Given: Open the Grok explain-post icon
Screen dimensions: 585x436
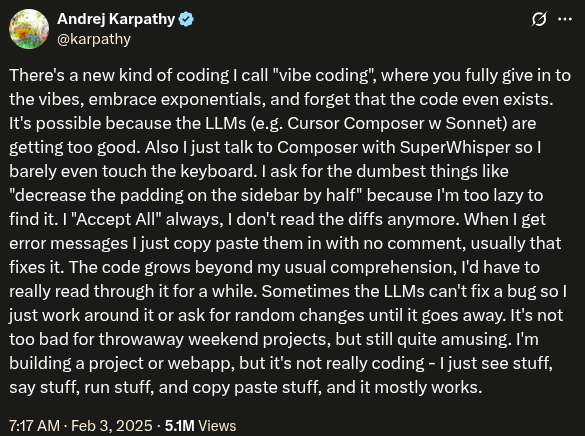Looking at the screenshot, I should tap(539, 19).
